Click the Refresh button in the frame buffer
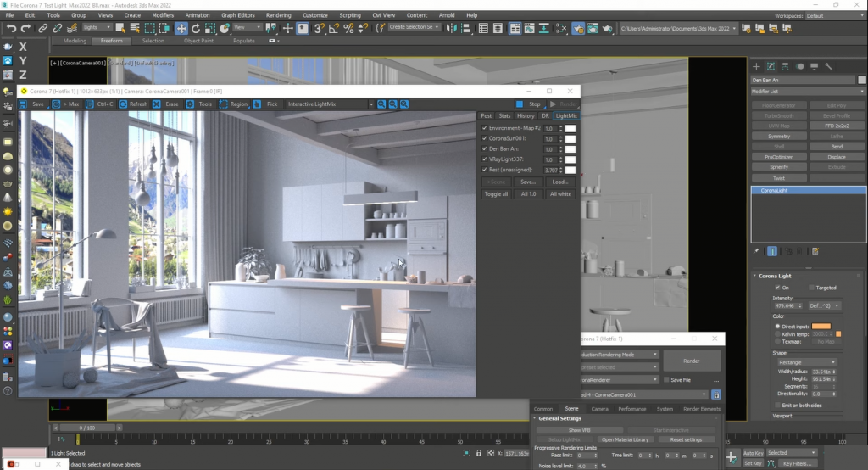868x470 pixels. [132, 104]
